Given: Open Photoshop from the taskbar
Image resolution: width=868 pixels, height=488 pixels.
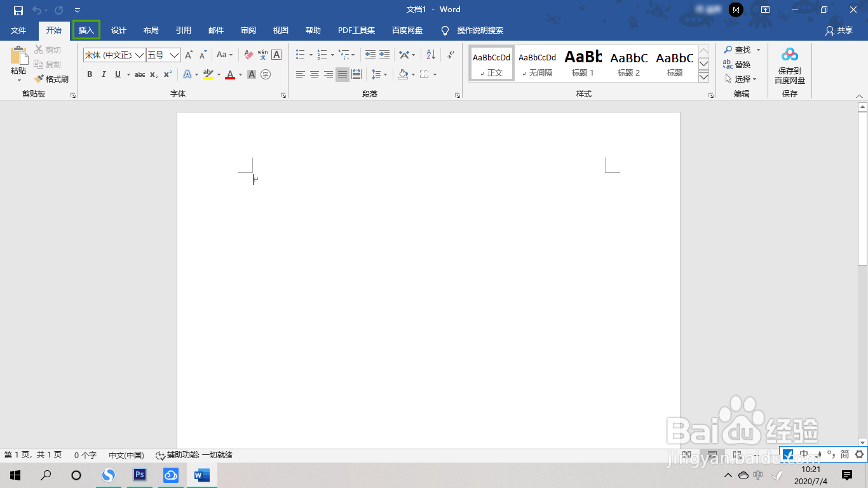Looking at the screenshot, I should click(140, 475).
